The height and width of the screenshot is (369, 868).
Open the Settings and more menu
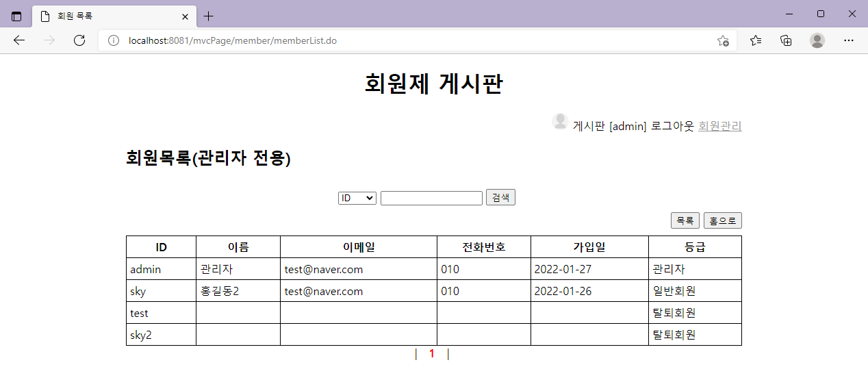(849, 40)
